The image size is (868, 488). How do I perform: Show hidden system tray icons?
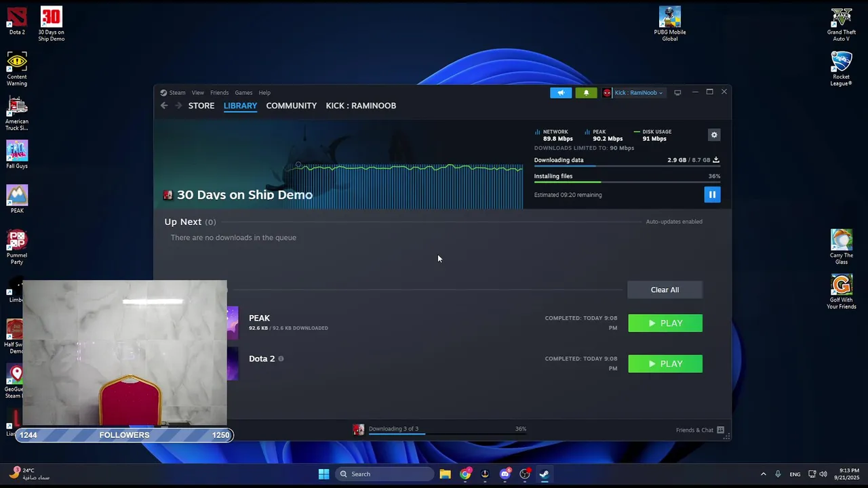coord(764,474)
